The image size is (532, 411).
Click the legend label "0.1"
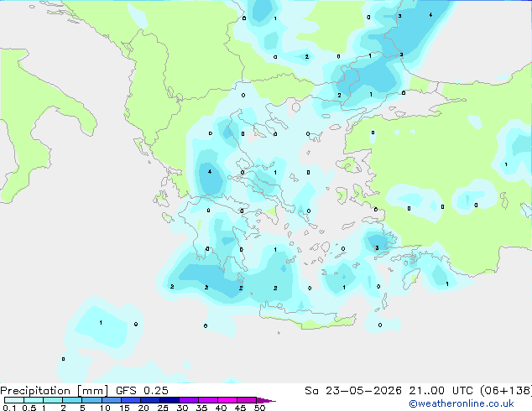9,408
